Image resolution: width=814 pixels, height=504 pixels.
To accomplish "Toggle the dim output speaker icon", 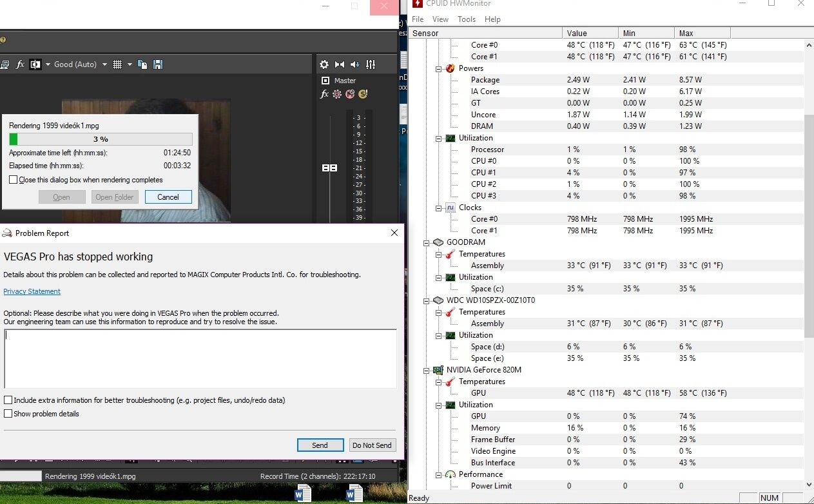I will tap(355, 64).
